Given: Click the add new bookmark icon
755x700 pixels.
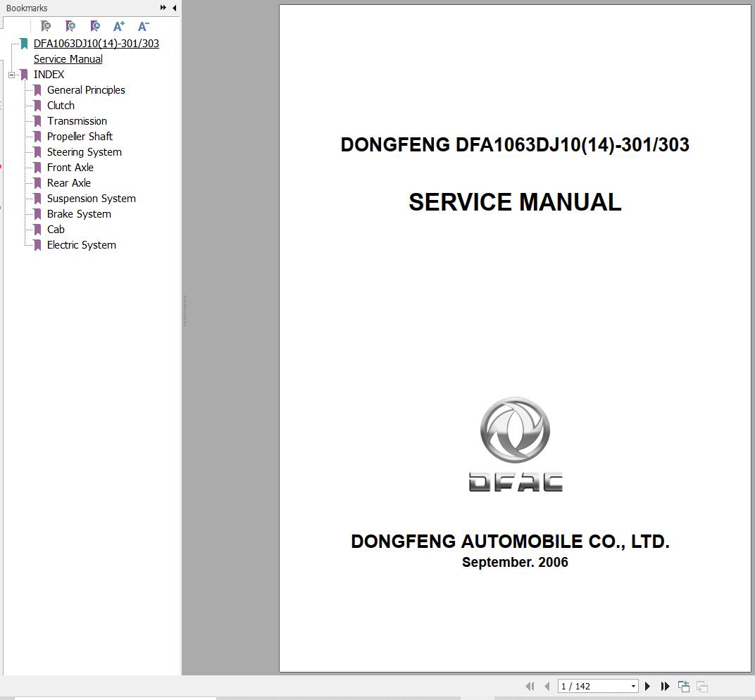Looking at the screenshot, I should tap(70, 26).
